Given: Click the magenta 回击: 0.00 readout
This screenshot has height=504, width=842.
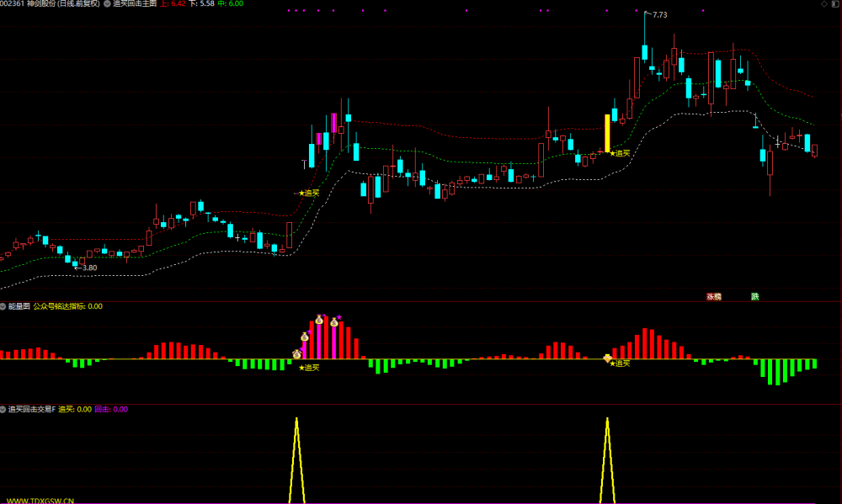Looking at the screenshot, I should [x=111, y=410].
